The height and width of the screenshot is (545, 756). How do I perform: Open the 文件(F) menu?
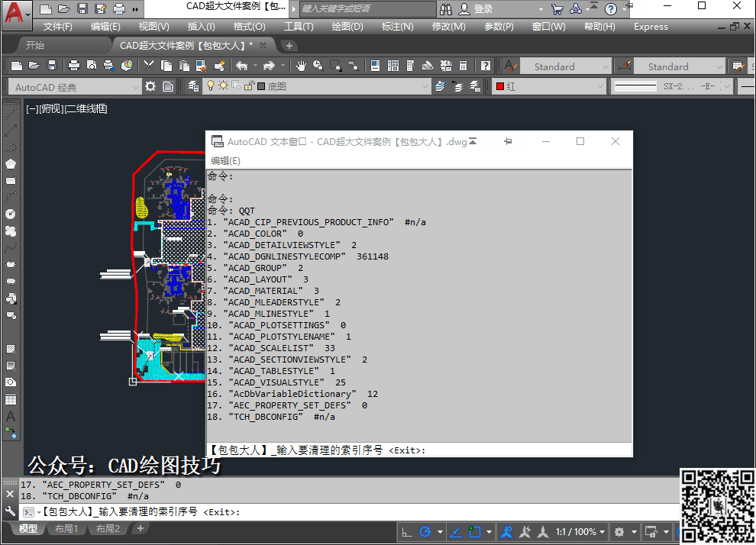pyautogui.click(x=58, y=27)
